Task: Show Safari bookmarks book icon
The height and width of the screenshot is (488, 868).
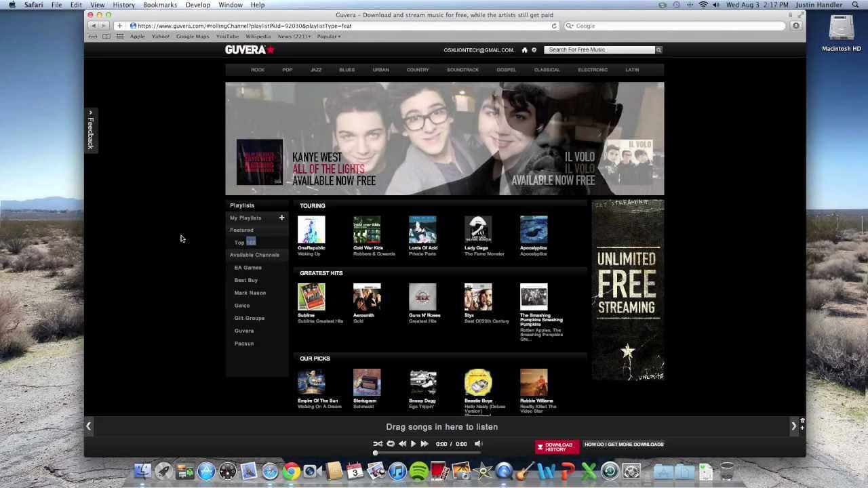Action: [x=106, y=37]
